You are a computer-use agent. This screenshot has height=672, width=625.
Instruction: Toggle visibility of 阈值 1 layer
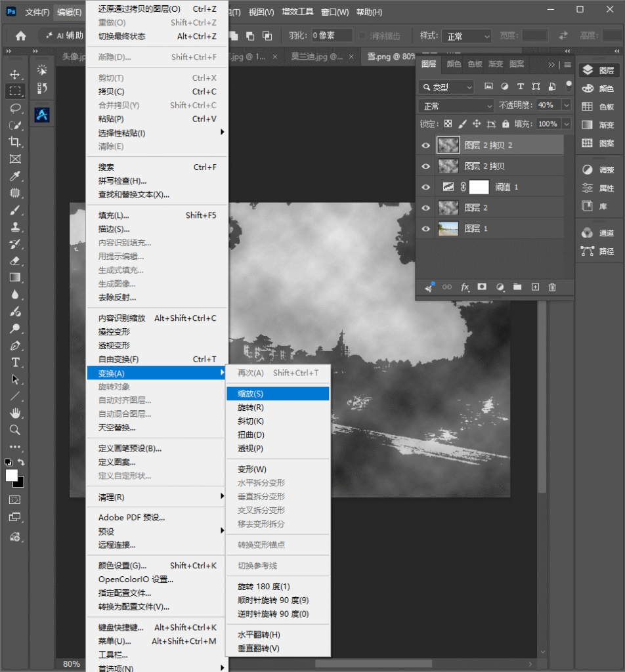tap(425, 187)
